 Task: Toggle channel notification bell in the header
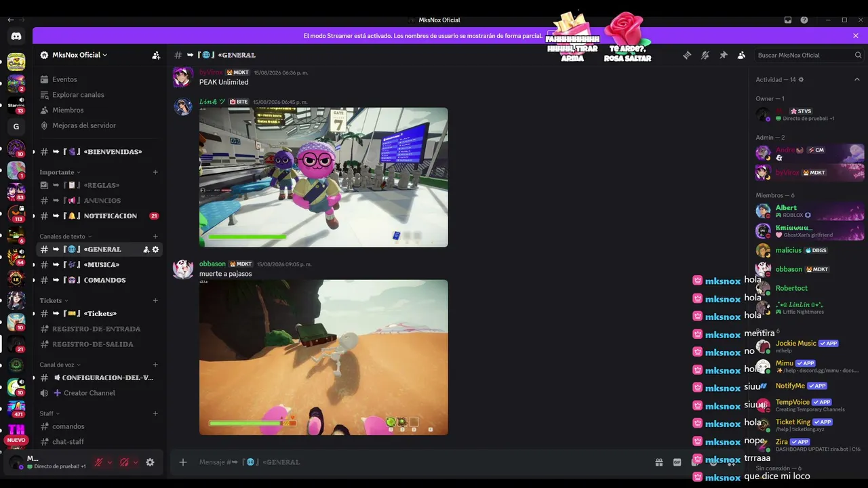click(705, 55)
